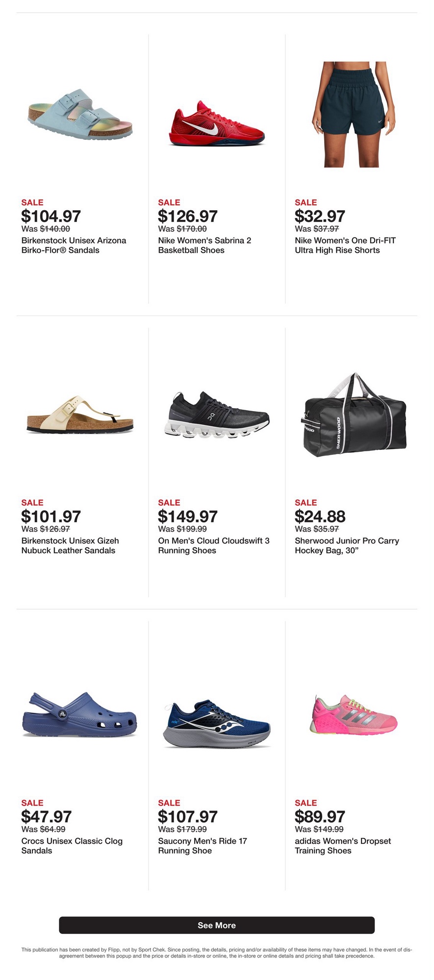
Task: Select the blue Crocs clog image
Action: coord(80,715)
